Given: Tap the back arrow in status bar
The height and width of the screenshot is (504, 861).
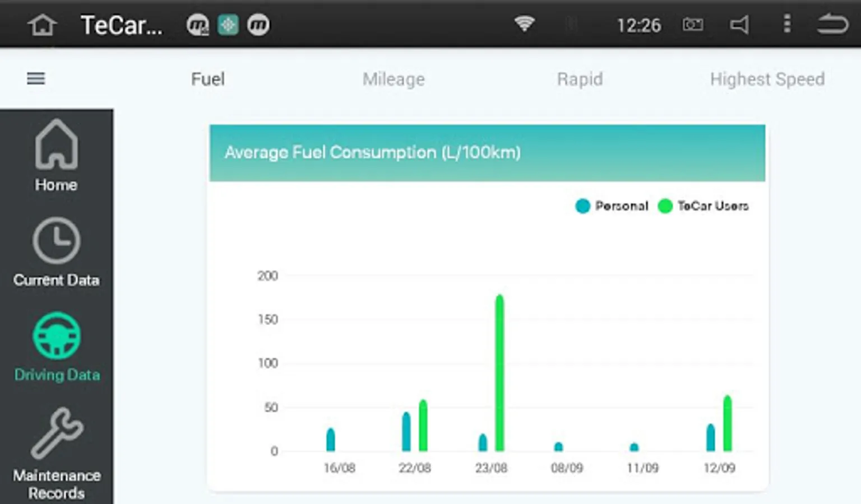Looking at the screenshot, I should pyautogui.click(x=832, y=25).
